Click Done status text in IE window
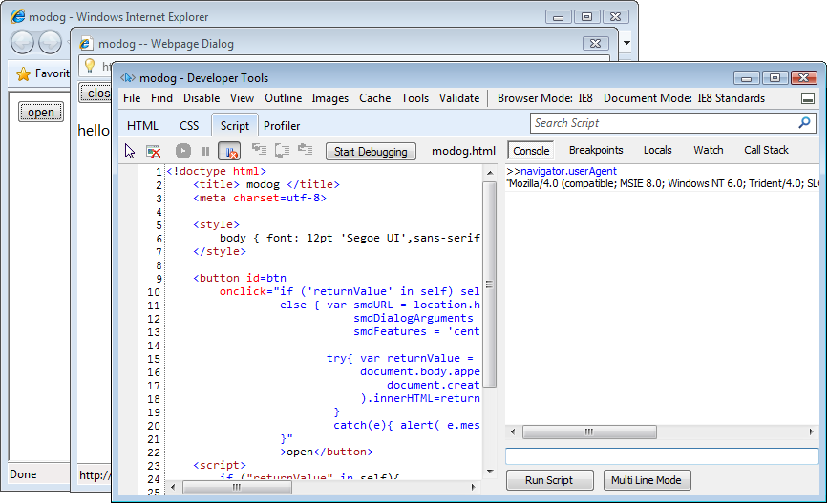828x504 pixels. 23,473
